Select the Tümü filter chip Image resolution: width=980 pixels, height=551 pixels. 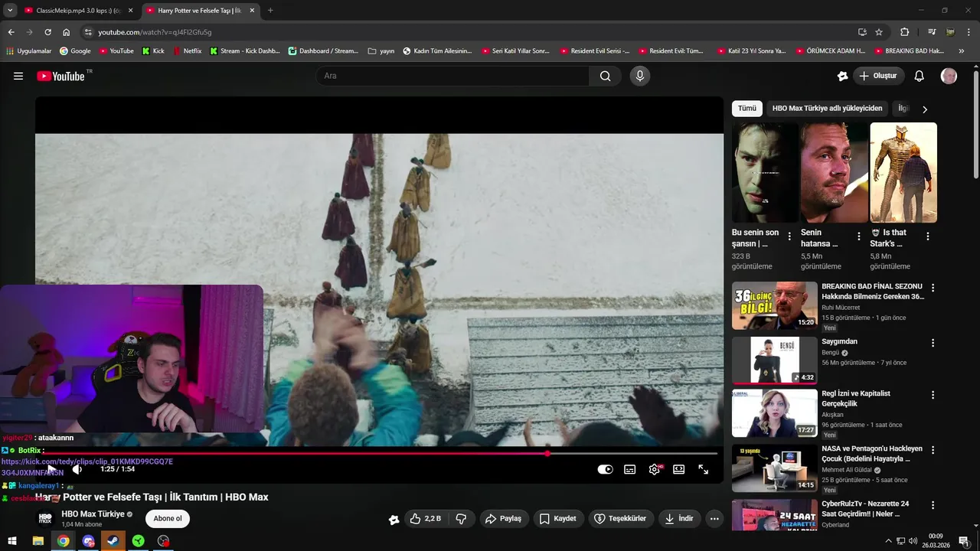pyautogui.click(x=747, y=109)
